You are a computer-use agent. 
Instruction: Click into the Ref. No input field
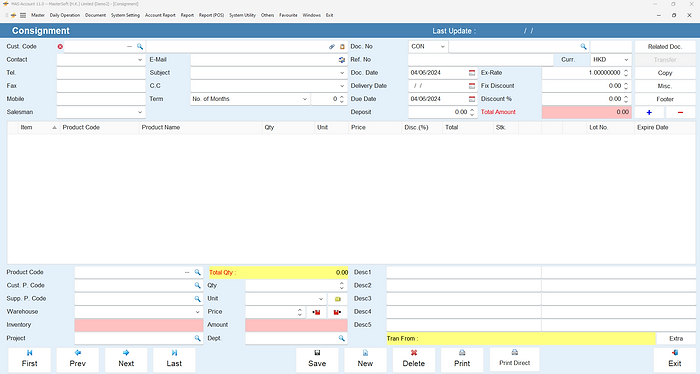[x=480, y=60]
